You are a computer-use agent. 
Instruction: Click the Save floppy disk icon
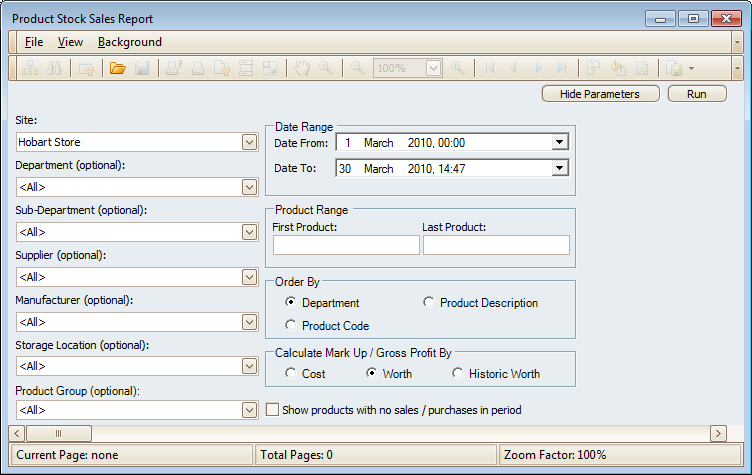[x=142, y=68]
